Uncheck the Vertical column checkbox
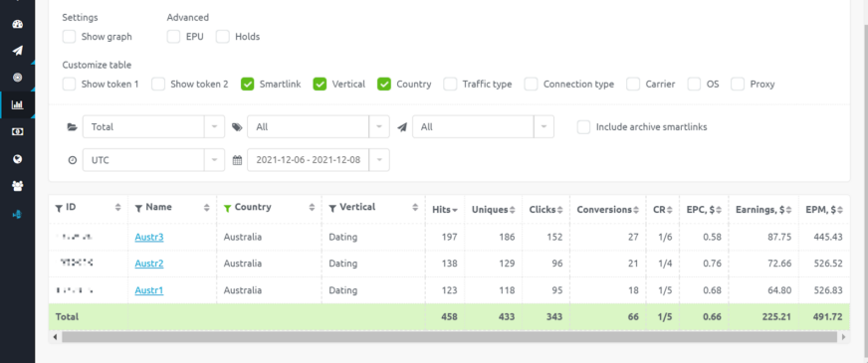 (x=320, y=85)
